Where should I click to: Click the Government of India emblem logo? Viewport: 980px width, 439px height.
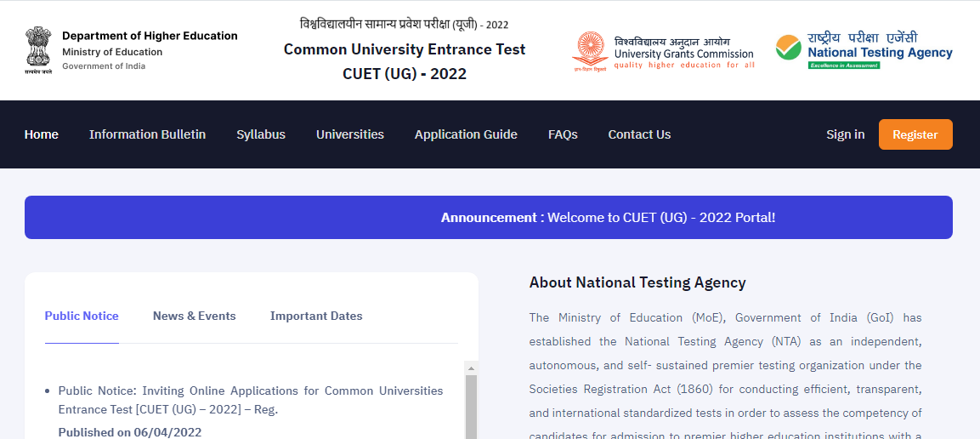click(39, 50)
